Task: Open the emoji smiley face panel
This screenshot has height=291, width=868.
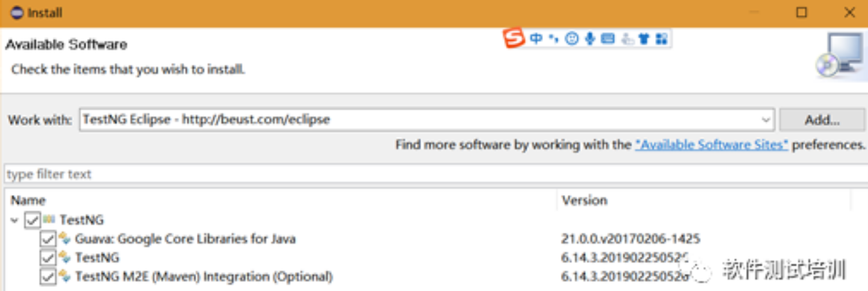Action: pos(572,39)
